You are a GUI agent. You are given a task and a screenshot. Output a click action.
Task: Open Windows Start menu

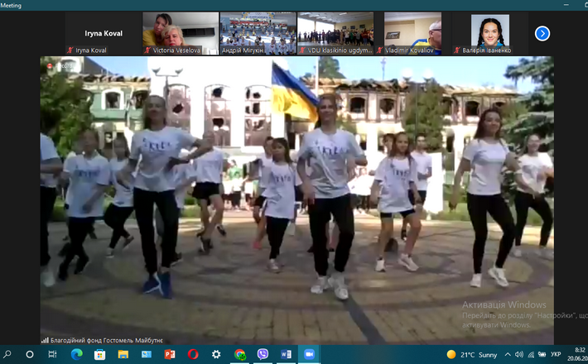[x=7, y=354]
